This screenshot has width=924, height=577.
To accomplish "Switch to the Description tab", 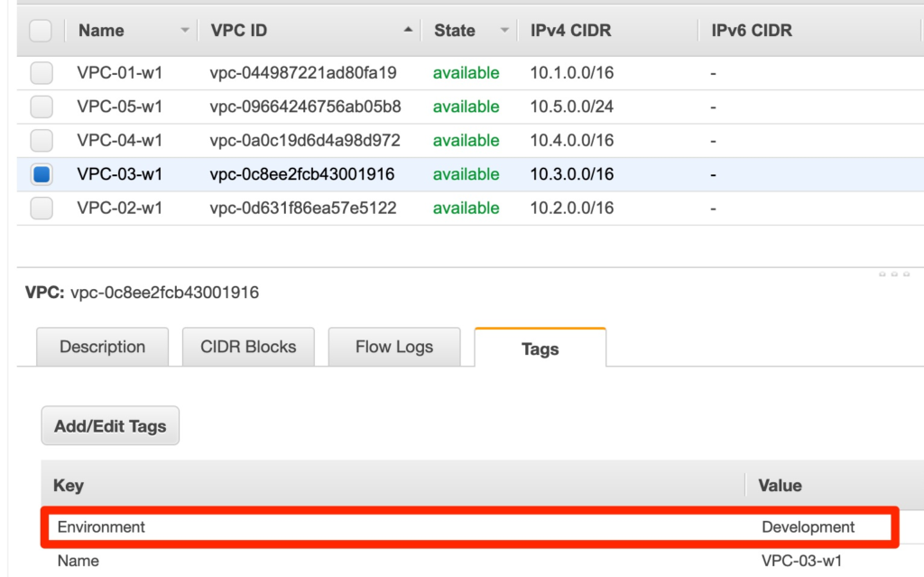I will click(x=102, y=347).
